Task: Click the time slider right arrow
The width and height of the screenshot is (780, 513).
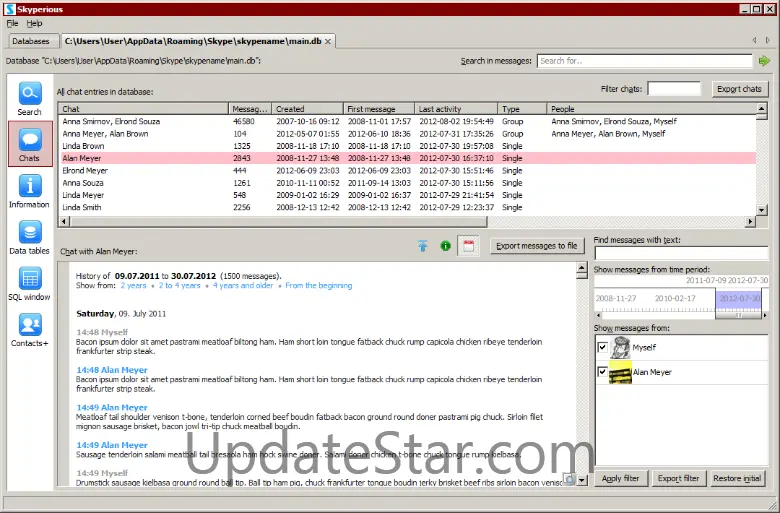Action: [x=765, y=315]
